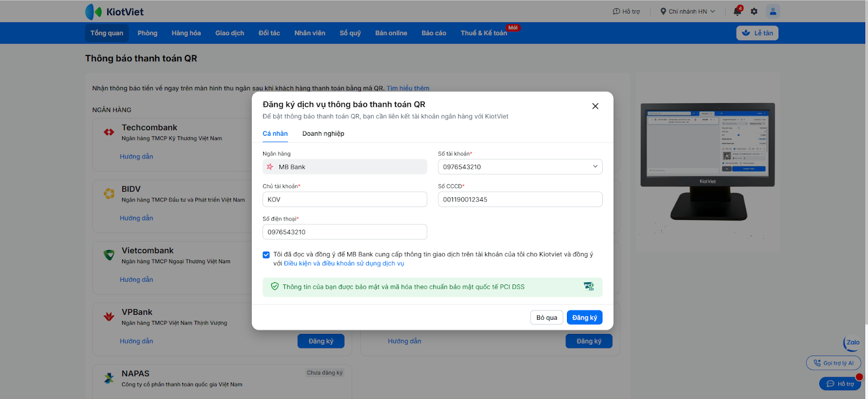Viewport: 868px width, 399px height.
Task: Toggle the MB Bank terms agreement checkbox
Action: pos(266,255)
